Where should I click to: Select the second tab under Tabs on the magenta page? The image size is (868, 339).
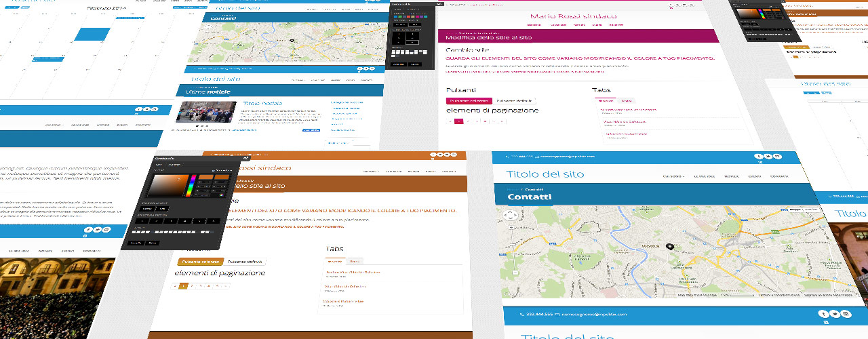coord(626,100)
